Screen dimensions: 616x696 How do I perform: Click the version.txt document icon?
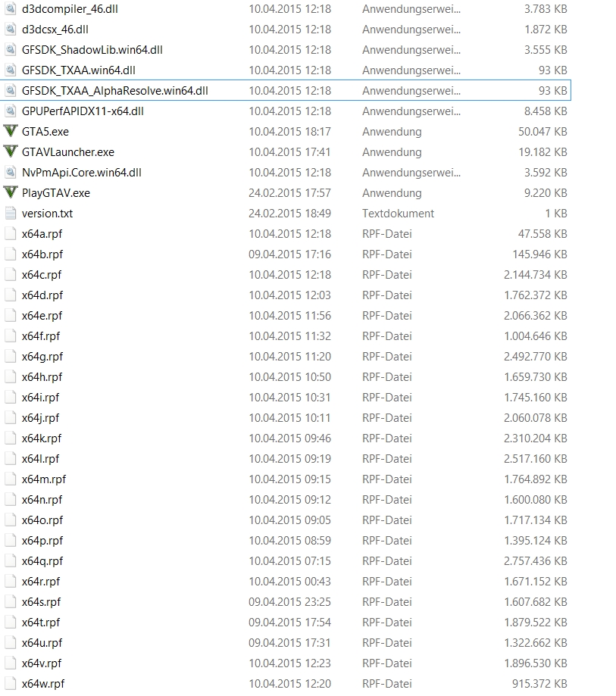click(10, 213)
